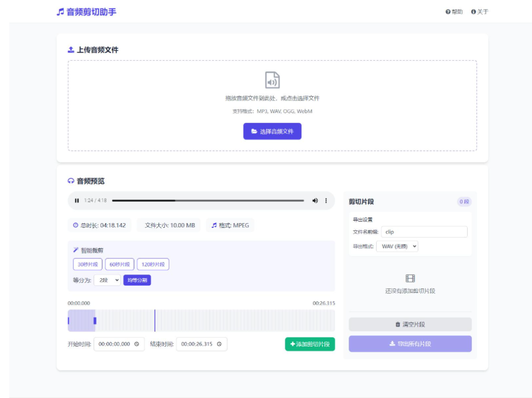Open the 等分为 segment count dropdown

click(107, 280)
